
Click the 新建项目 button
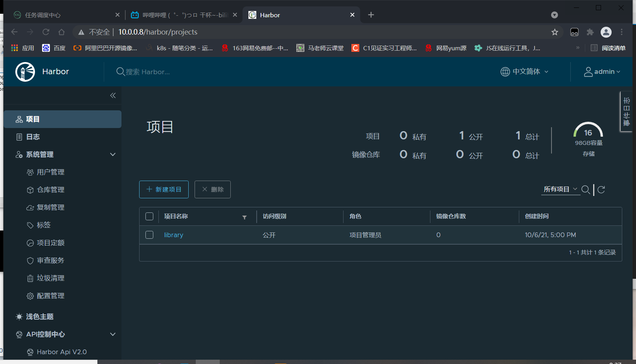coord(164,189)
